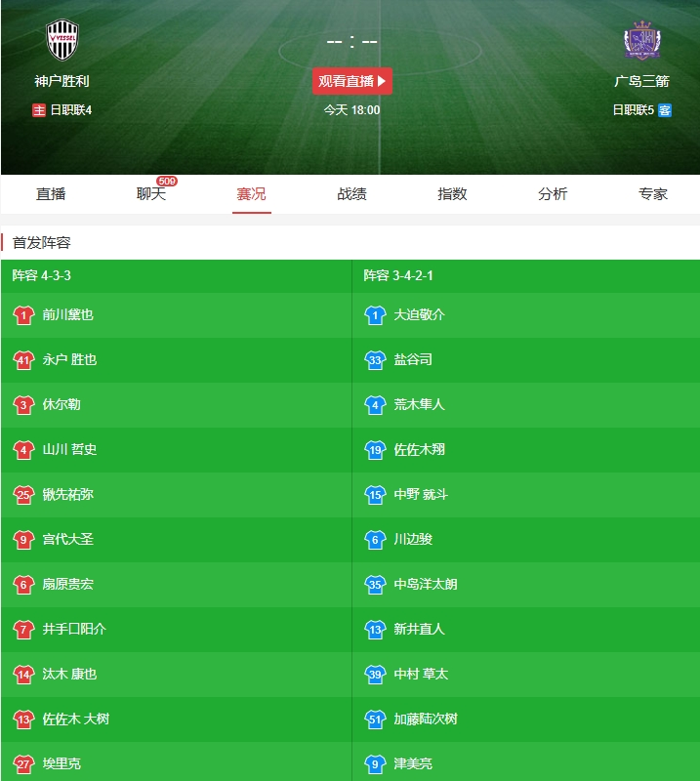The height and width of the screenshot is (781, 700).
Task: Click the Vissel Kobe team logo
Action: click(x=62, y=41)
